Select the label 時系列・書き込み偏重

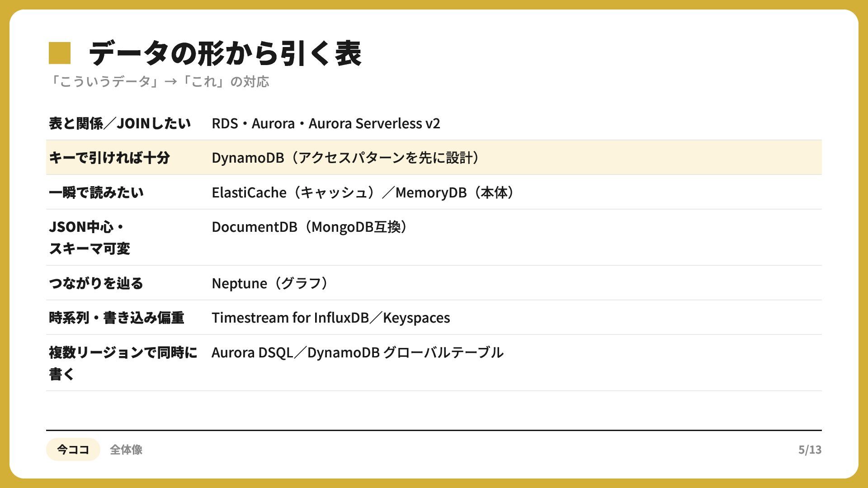point(117,318)
